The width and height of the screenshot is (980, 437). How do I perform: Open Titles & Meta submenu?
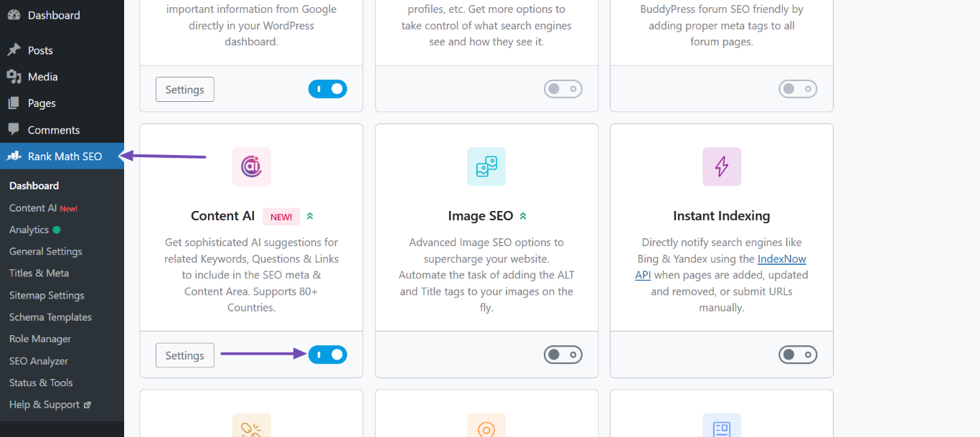pyautogui.click(x=39, y=273)
